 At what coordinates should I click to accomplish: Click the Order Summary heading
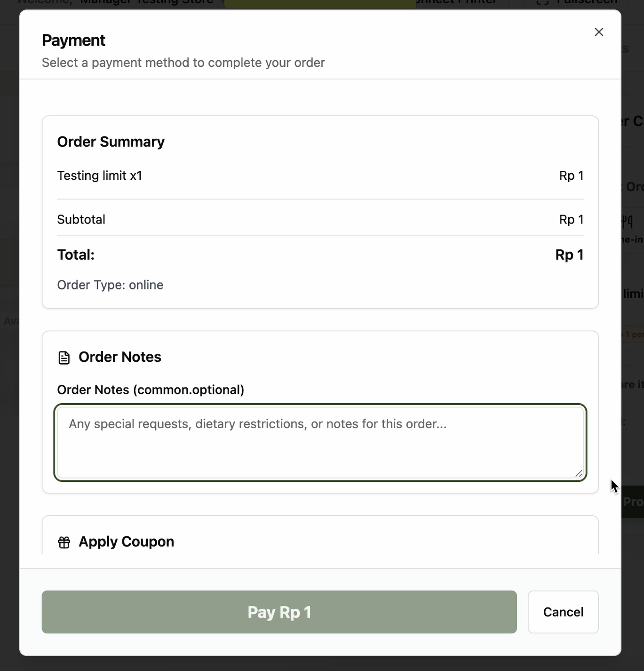pos(111,142)
